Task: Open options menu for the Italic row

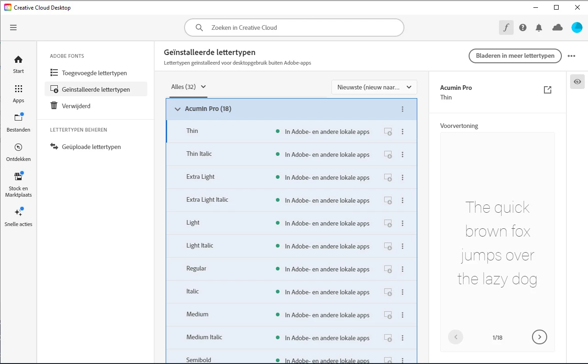Action: (x=403, y=292)
